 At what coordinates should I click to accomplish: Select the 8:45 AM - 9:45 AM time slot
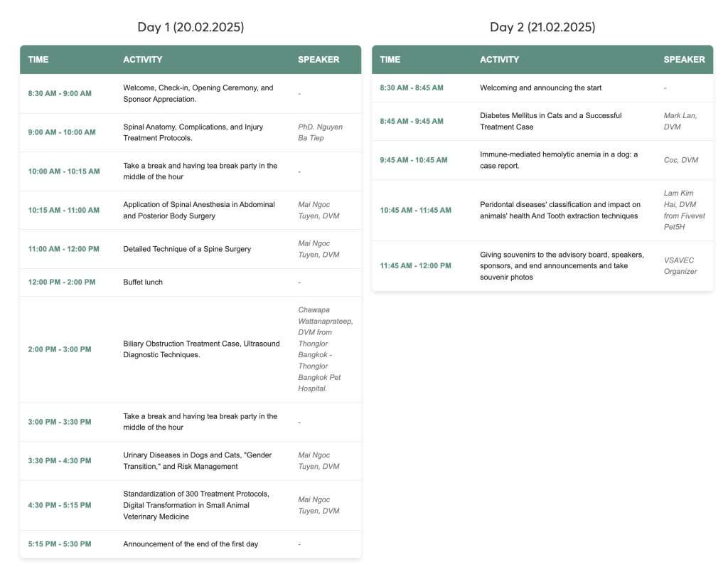pyautogui.click(x=412, y=121)
